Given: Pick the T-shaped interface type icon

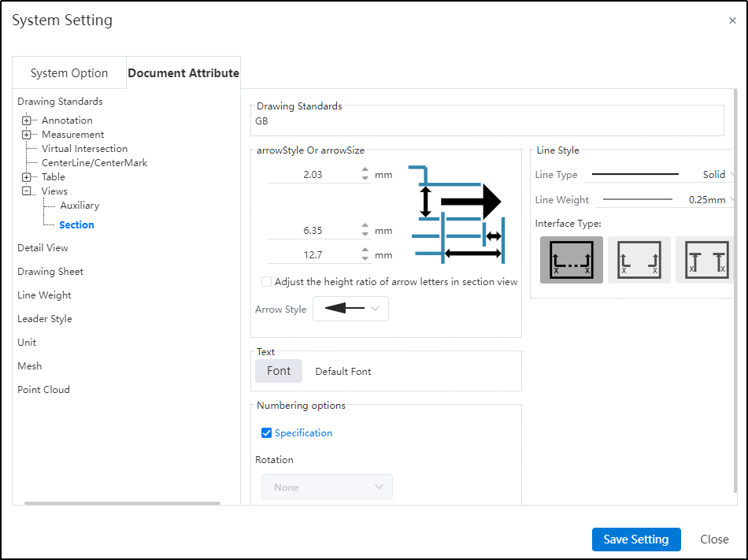Looking at the screenshot, I should pos(705,260).
